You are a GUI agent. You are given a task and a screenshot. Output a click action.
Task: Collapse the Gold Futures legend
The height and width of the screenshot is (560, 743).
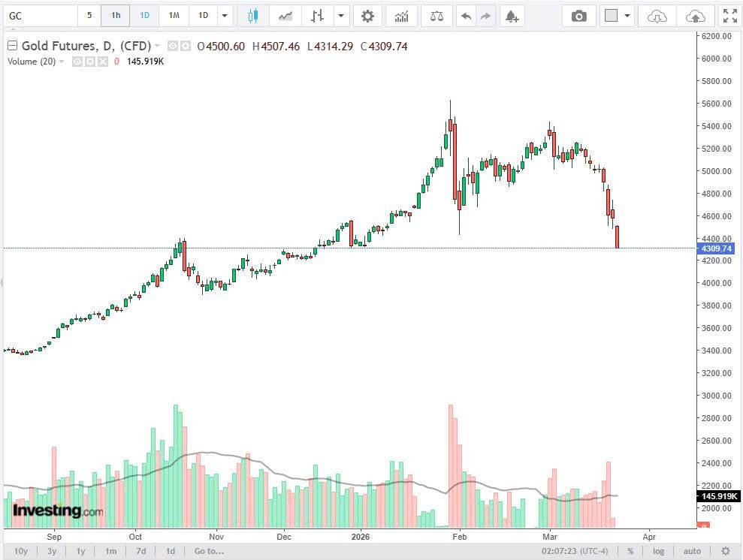12,46
